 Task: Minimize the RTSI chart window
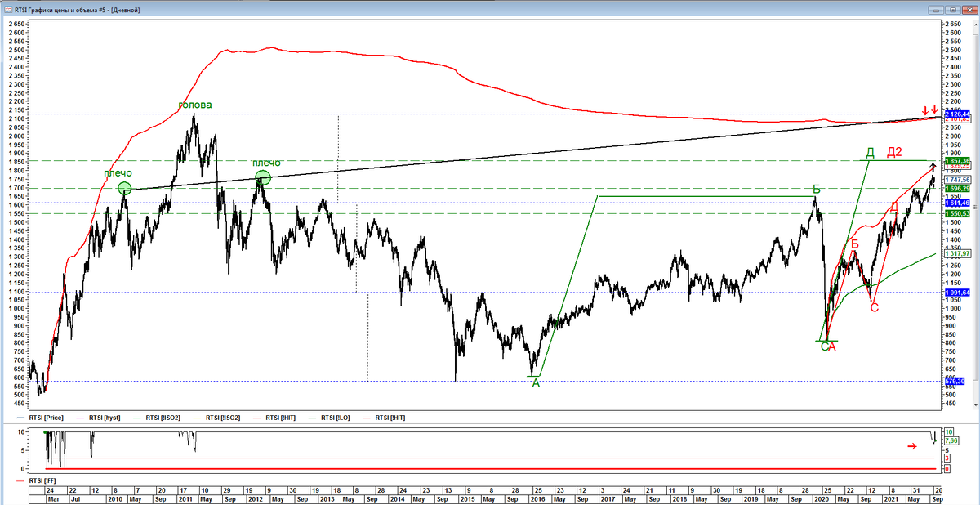point(936,8)
